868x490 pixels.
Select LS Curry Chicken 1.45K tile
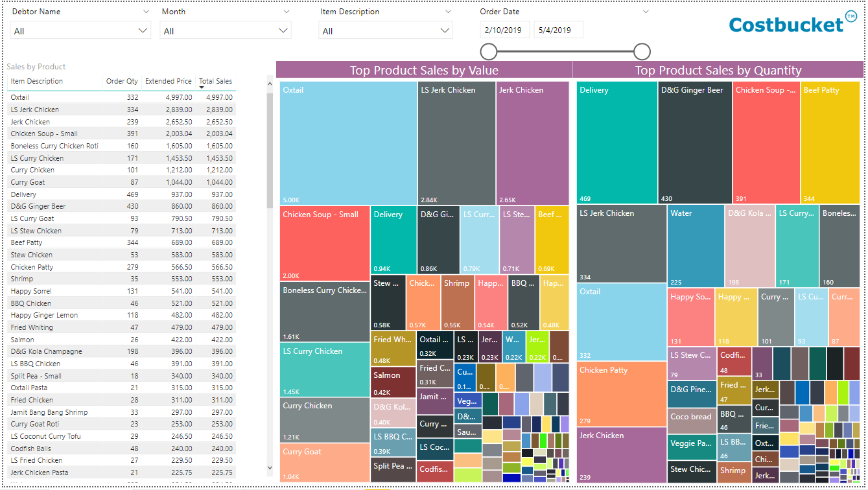coord(325,369)
